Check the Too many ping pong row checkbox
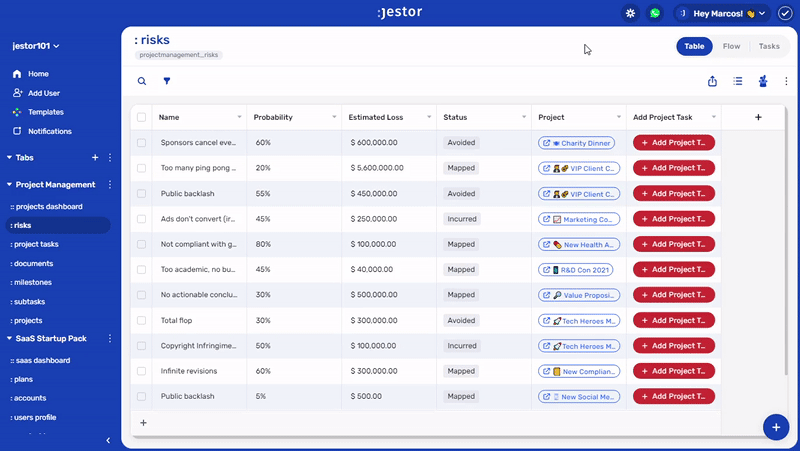The image size is (800, 451). click(141, 168)
